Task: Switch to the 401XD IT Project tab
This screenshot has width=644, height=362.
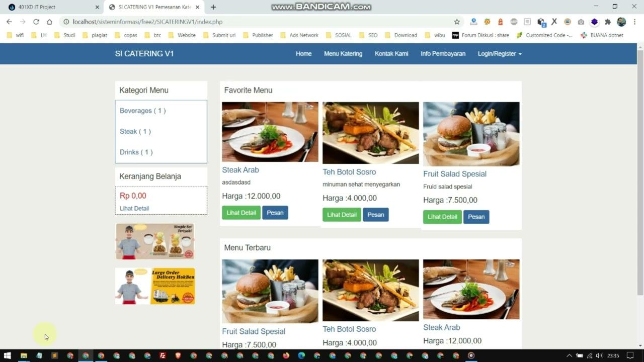Action: tap(53, 7)
